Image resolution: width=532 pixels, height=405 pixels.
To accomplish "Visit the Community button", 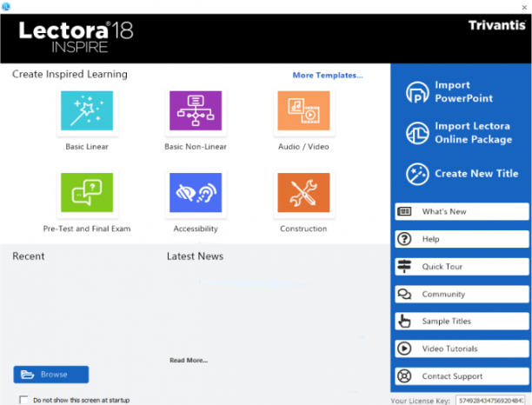I will [x=462, y=294].
